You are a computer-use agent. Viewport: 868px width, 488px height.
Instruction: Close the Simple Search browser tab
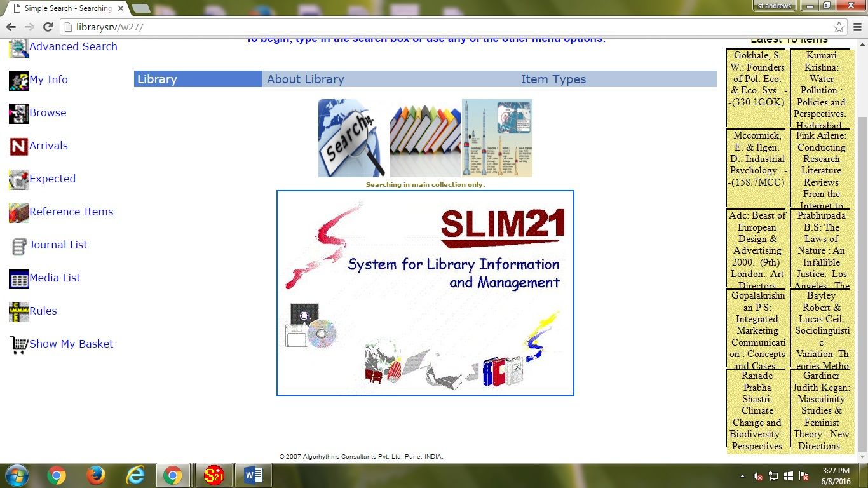click(x=120, y=8)
